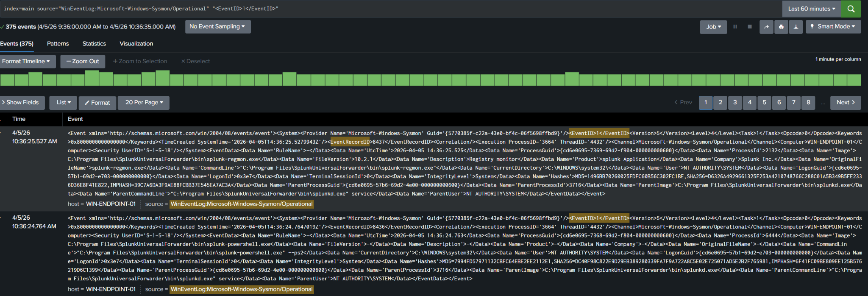Image resolution: width=868 pixels, height=296 pixels.
Task: Go to results page 1
Action: click(x=706, y=103)
